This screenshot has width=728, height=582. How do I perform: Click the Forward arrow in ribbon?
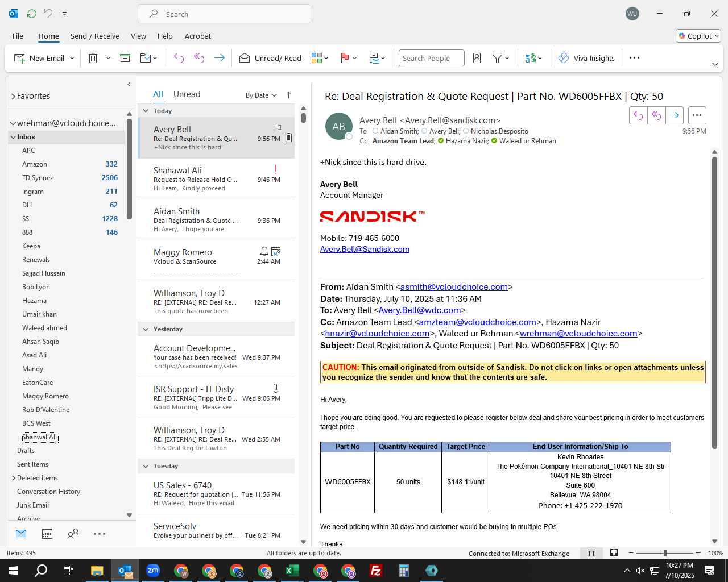pyautogui.click(x=219, y=58)
